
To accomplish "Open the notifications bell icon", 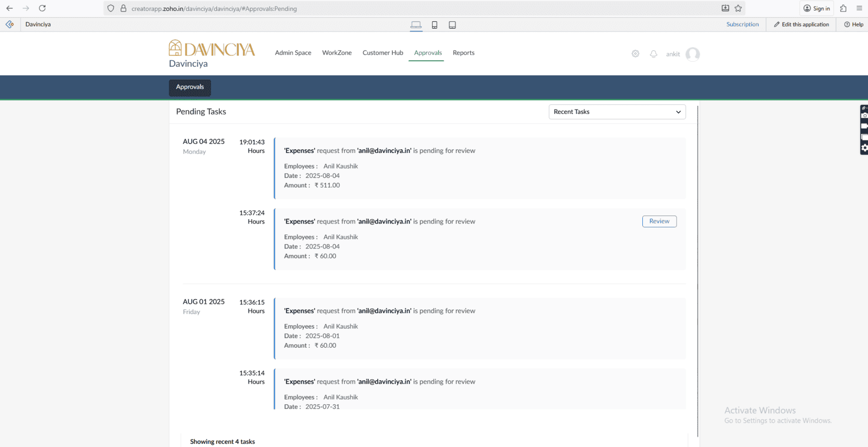I will point(654,54).
